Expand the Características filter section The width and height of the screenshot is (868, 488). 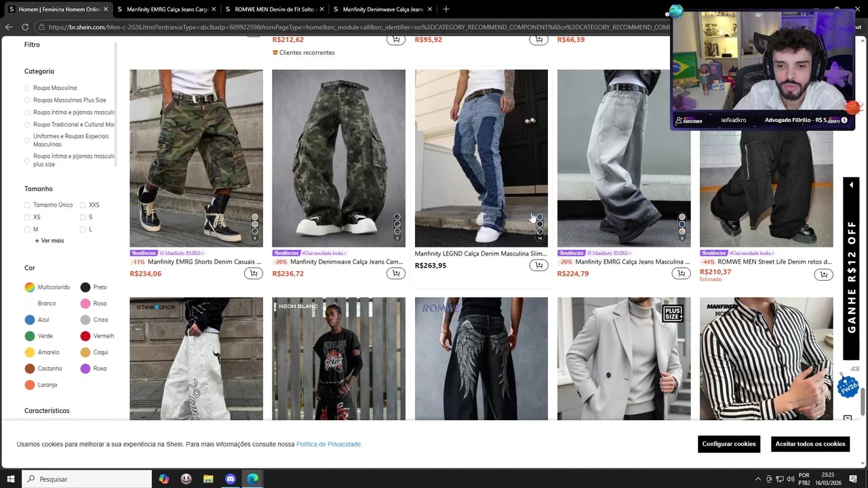coord(47,411)
